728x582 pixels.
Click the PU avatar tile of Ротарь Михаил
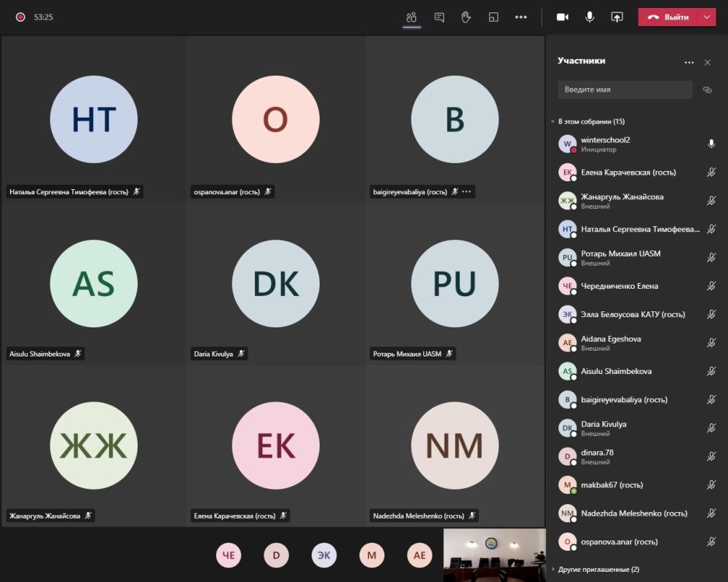tap(455, 284)
